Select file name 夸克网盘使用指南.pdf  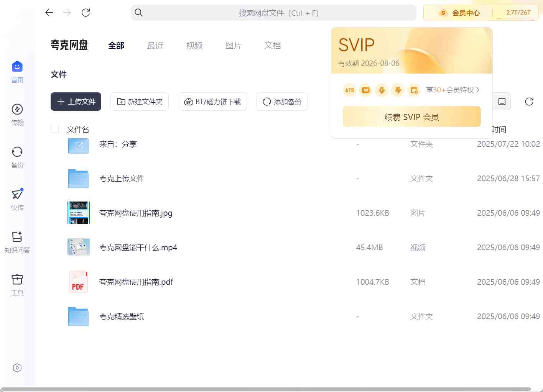click(136, 282)
